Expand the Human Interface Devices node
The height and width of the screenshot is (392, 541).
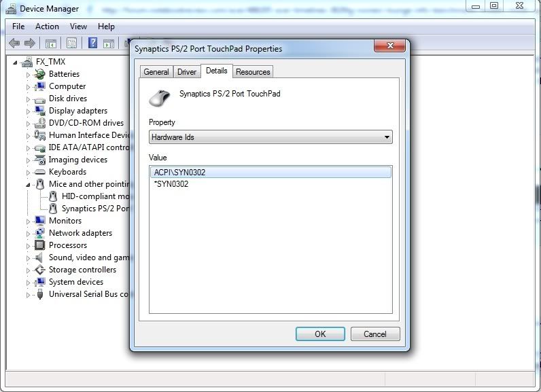pos(28,136)
